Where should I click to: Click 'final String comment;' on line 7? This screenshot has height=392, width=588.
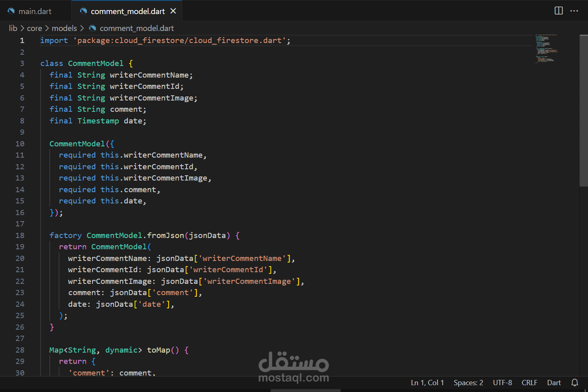tap(98, 109)
